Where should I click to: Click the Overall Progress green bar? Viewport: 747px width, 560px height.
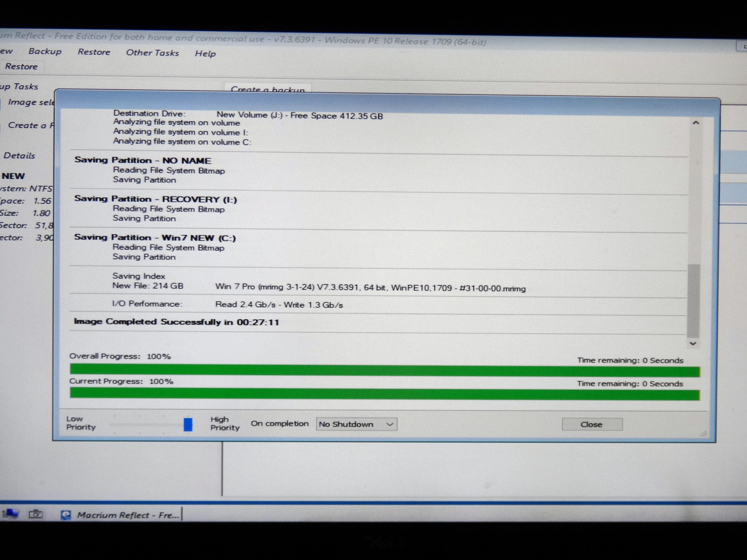pos(385,370)
